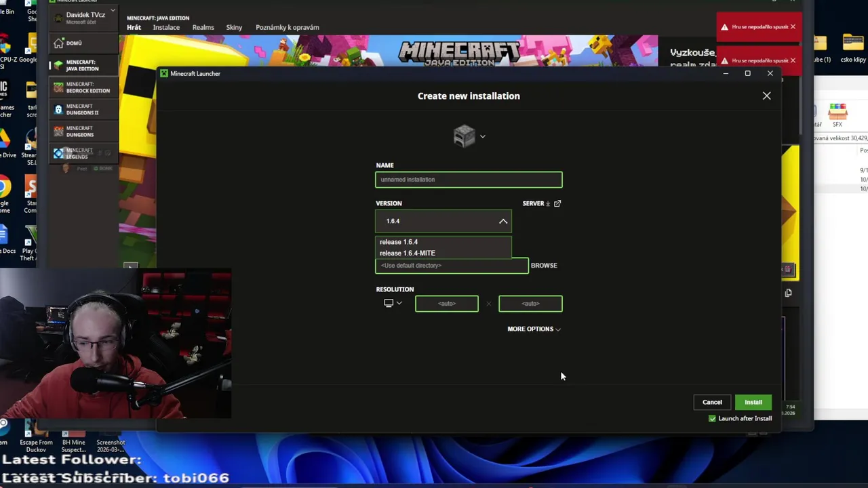Screen dimensions: 868x488
Task: Open Escape From Duckov desktop shortcut
Action: pos(36,436)
